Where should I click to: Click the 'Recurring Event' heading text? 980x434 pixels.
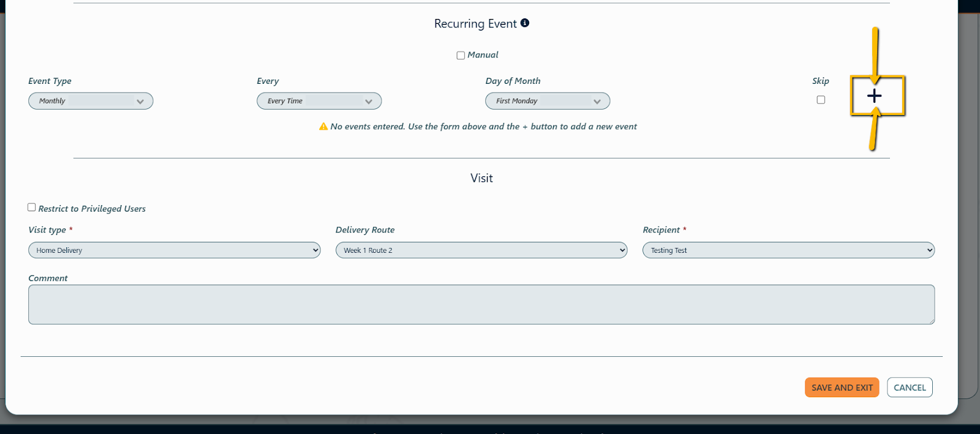[x=476, y=24]
